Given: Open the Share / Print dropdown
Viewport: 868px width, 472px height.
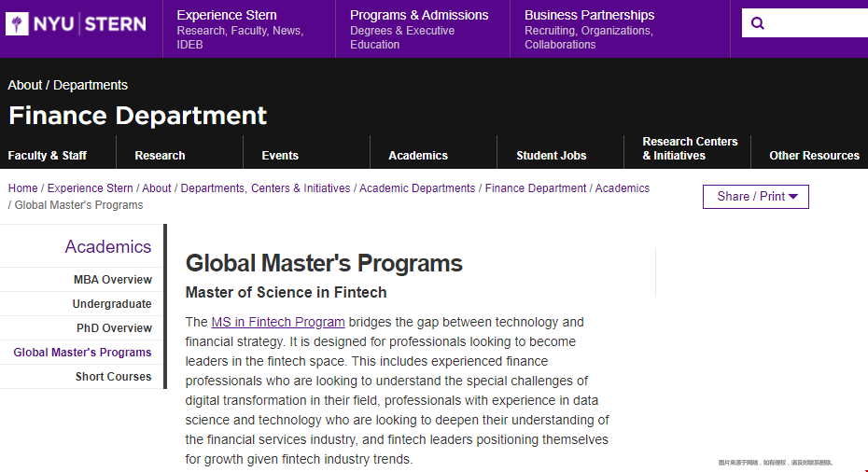Looking at the screenshot, I should coord(756,197).
